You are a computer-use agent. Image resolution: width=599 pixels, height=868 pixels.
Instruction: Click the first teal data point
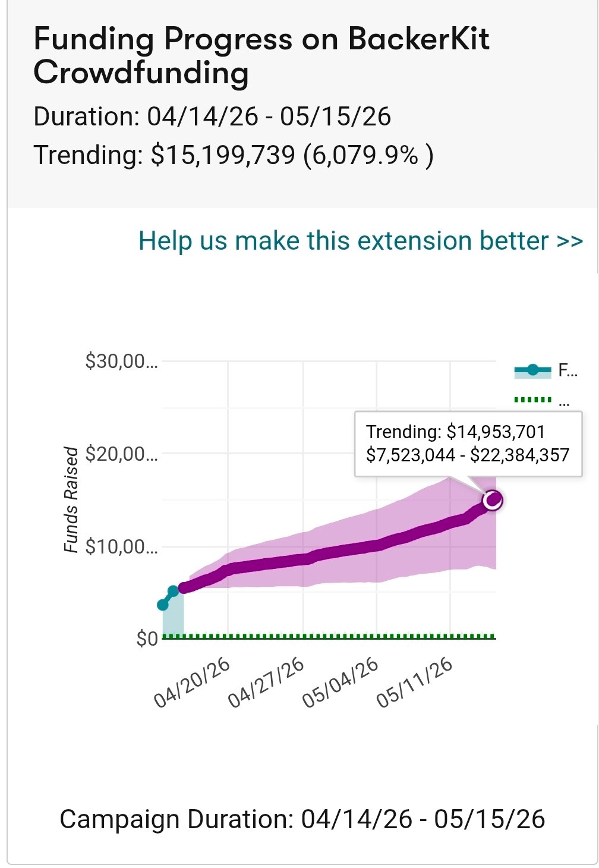(x=163, y=605)
